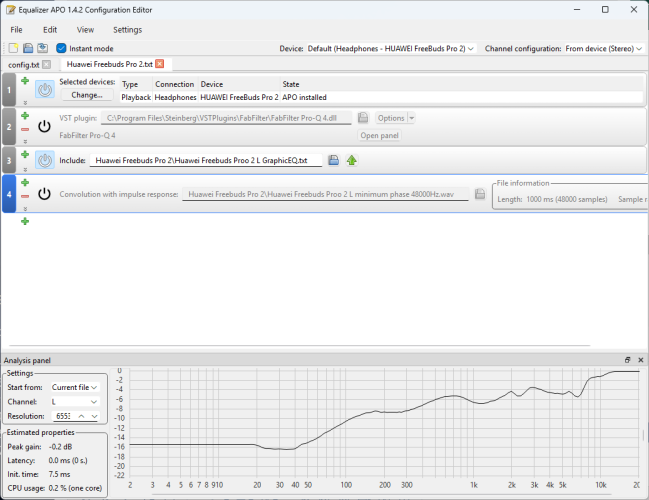Click the Change... devices button
Viewport: 649px width, 500px height.
click(x=87, y=95)
